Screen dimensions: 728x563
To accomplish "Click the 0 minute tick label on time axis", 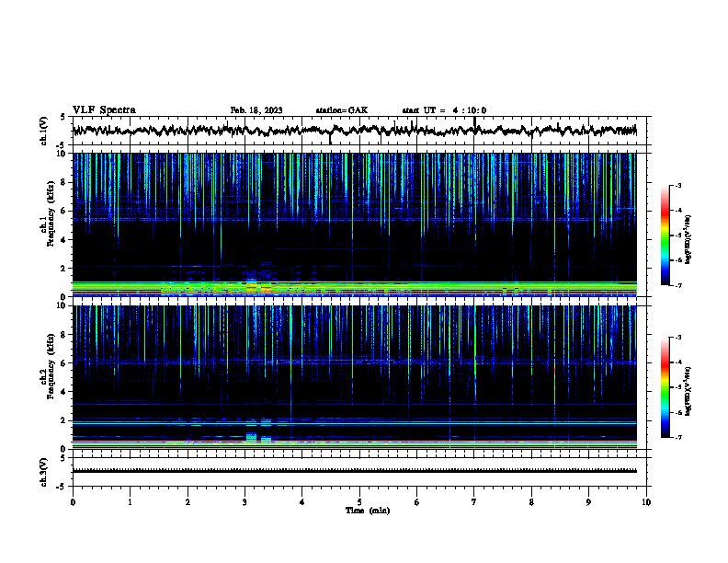I will pos(73,502).
